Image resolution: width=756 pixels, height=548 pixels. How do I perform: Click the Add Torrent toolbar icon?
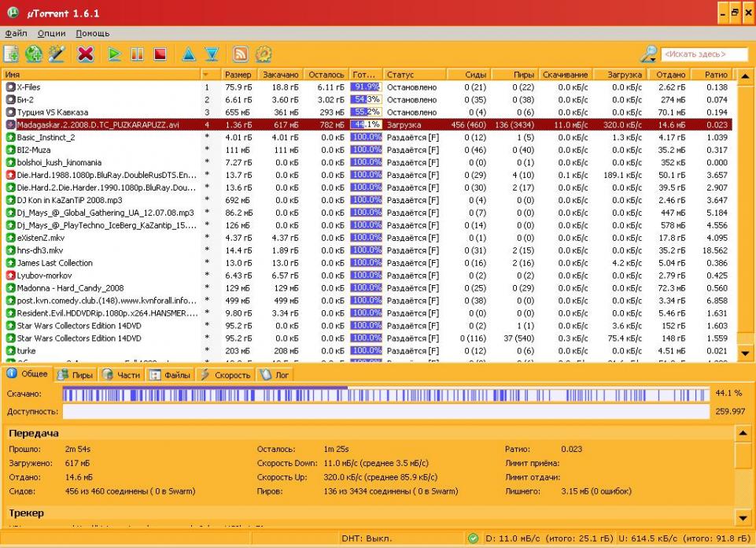(x=11, y=54)
